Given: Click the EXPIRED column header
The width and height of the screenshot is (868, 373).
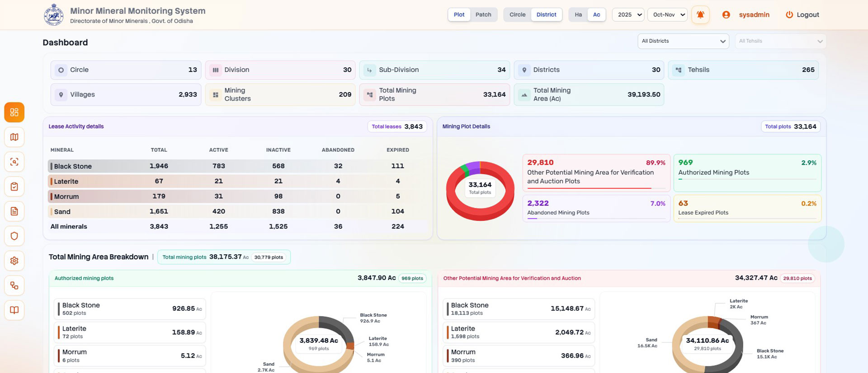Looking at the screenshot, I should coord(398,150).
